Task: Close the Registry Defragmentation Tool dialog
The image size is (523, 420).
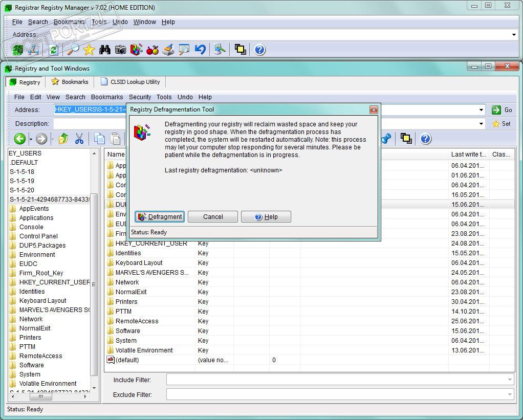Action: (374, 109)
